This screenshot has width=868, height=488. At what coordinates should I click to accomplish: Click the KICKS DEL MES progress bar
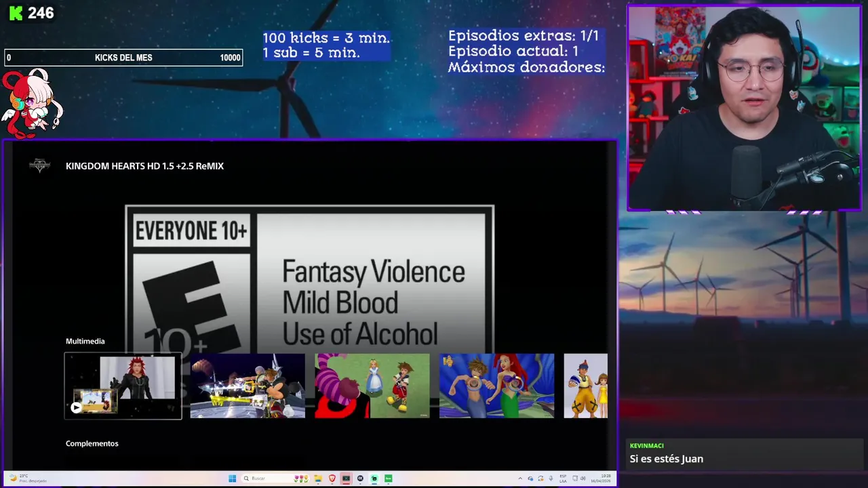(x=123, y=58)
